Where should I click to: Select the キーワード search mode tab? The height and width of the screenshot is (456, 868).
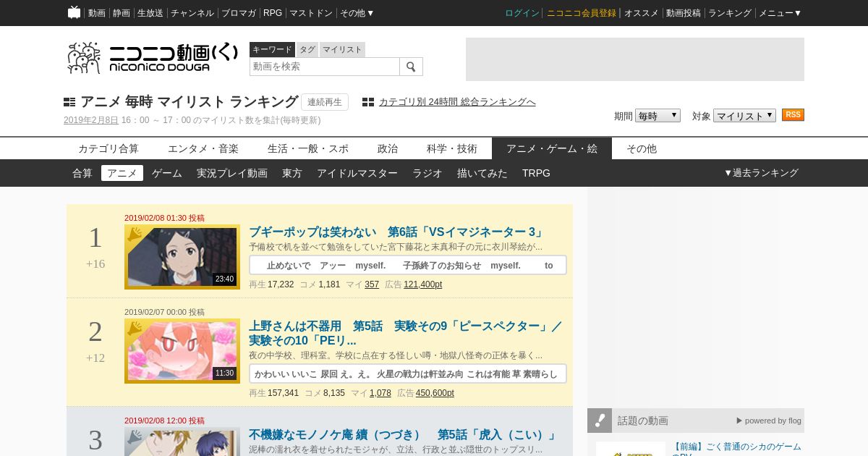point(272,49)
